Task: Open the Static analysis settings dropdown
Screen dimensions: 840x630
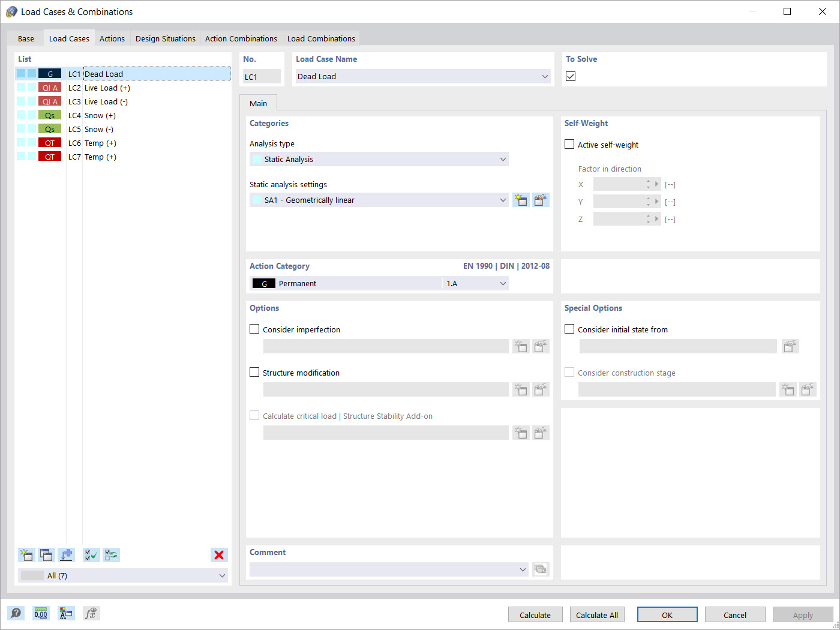Action: [503, 200]
